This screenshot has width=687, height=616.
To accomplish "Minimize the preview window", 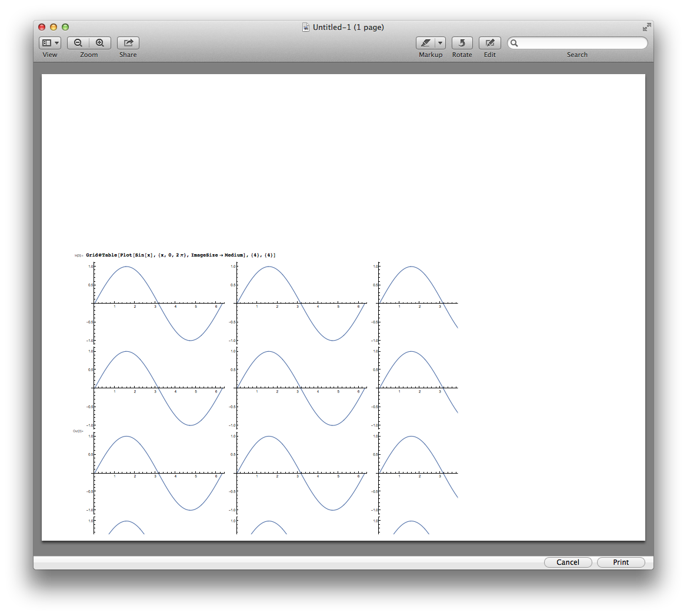I will (54, 27).
